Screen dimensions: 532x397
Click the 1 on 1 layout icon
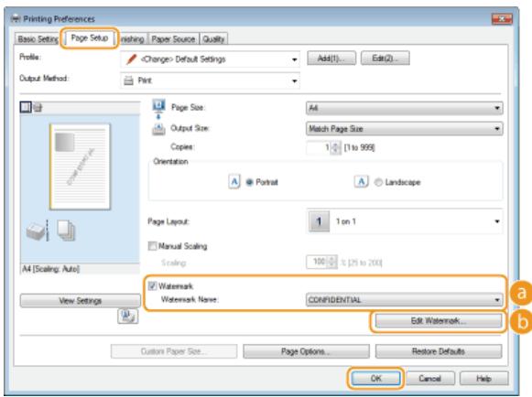319,221
